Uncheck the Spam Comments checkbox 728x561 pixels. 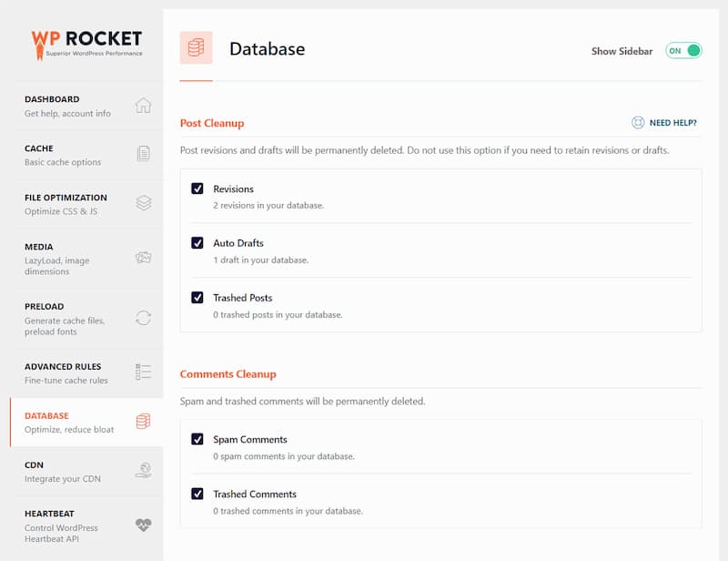[197, 439]
